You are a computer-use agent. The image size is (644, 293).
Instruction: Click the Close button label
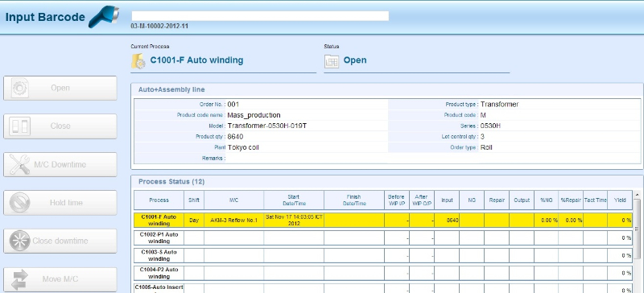(x=60, y=126)
